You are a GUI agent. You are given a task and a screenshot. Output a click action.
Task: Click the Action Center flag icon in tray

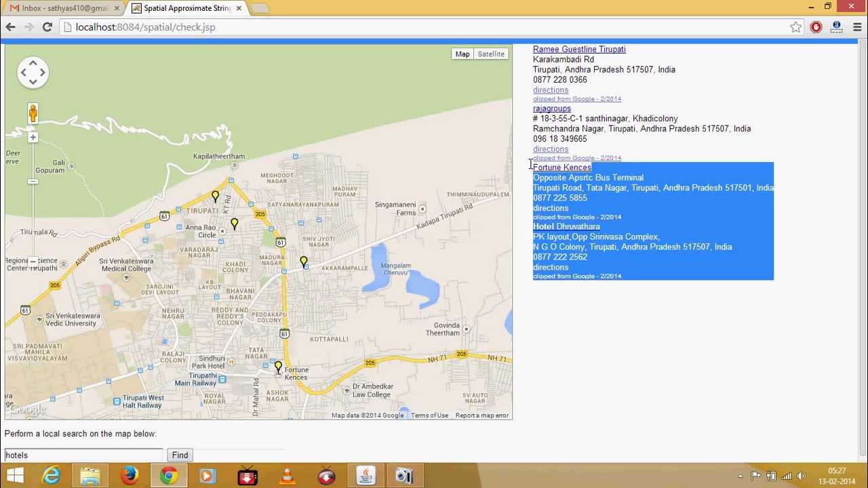click(x=756, y=476)
